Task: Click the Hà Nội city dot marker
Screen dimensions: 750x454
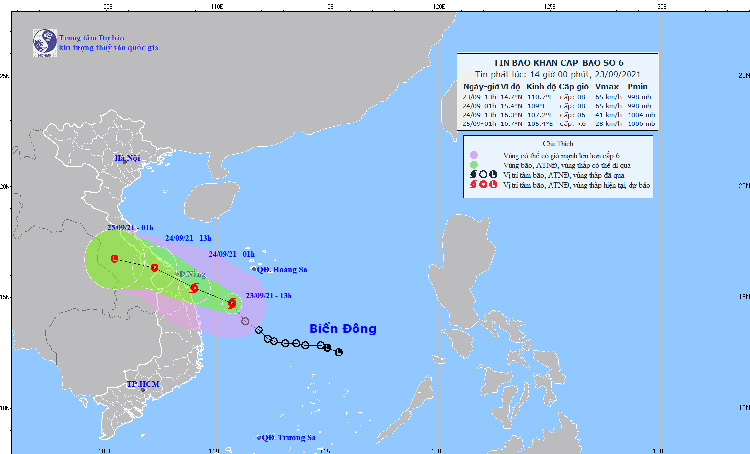Action: pyautogui.click(x=125, y=162)
